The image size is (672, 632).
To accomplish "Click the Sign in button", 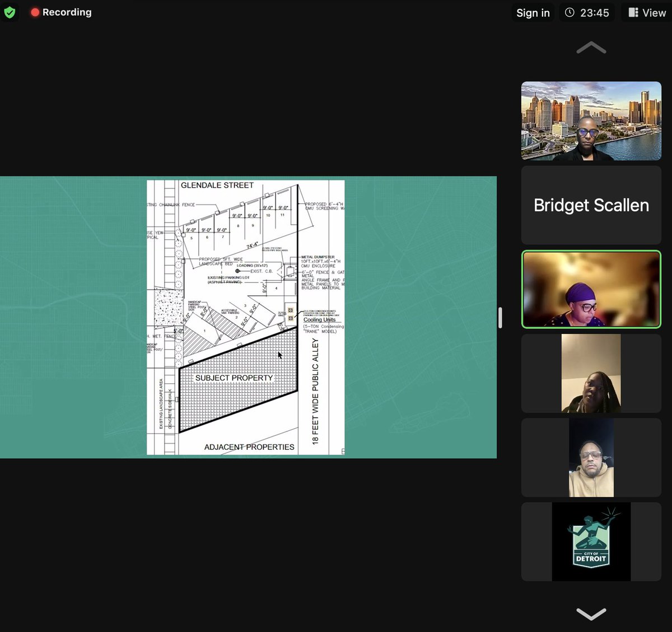I will coord(533,13).
